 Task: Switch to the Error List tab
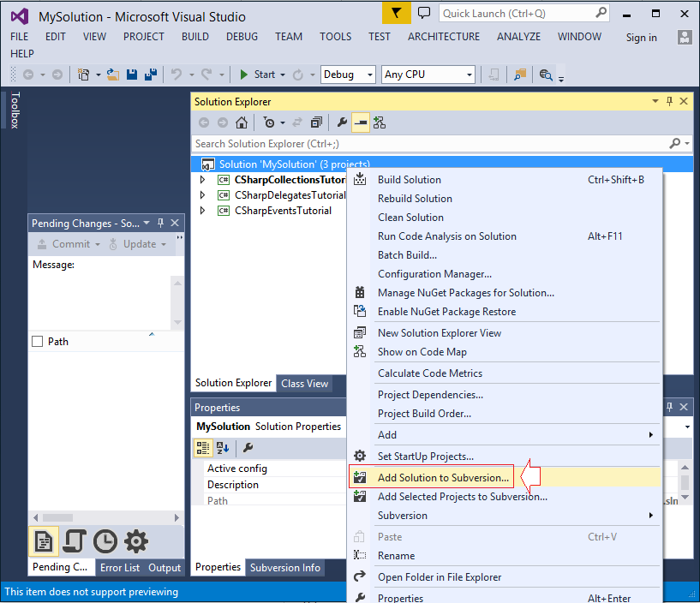[x=120, y=567]
